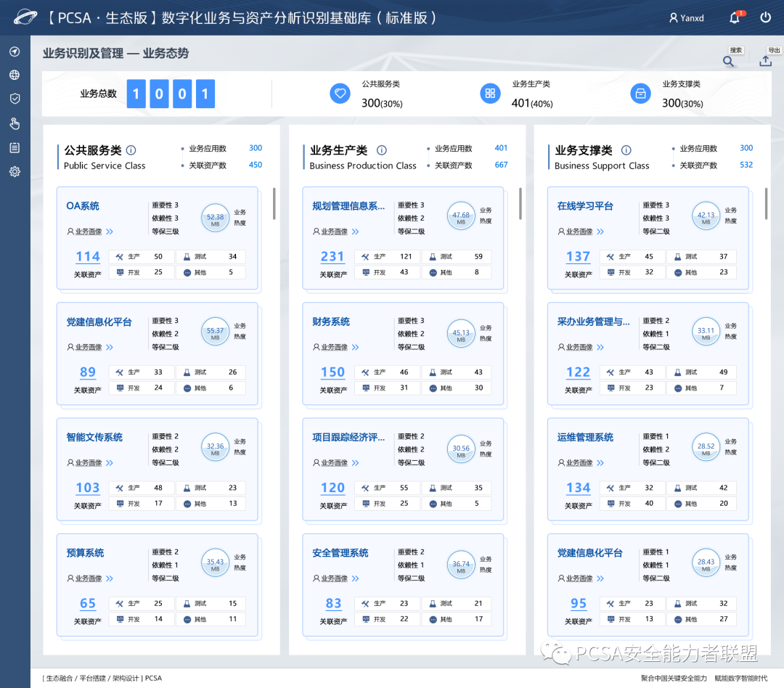Open the settings gear in sidebar

tap(15, 172)
